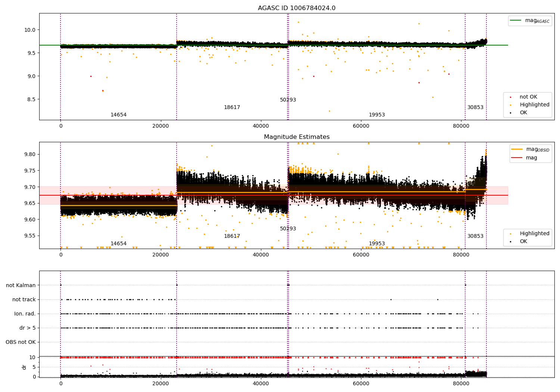This screenshot has width=560, height=392.
Task: Select "Highlighted" legend entry in AGASC ID plot
Action: 535,105
